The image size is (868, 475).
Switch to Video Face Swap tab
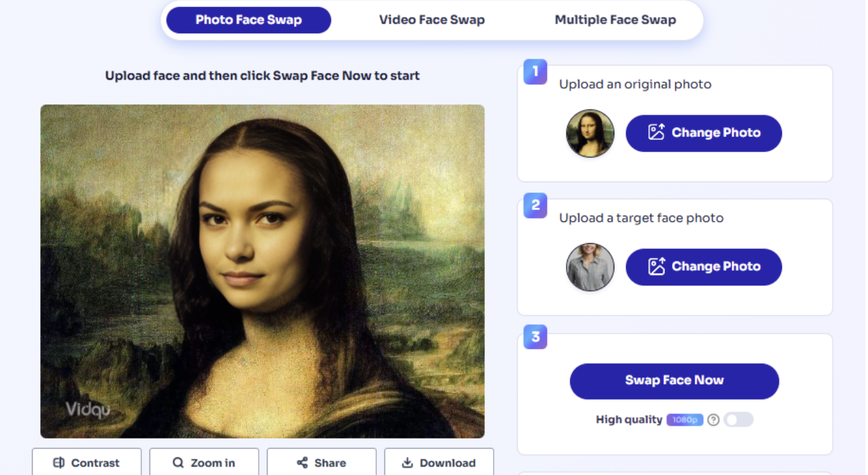[x=432, y=20]
